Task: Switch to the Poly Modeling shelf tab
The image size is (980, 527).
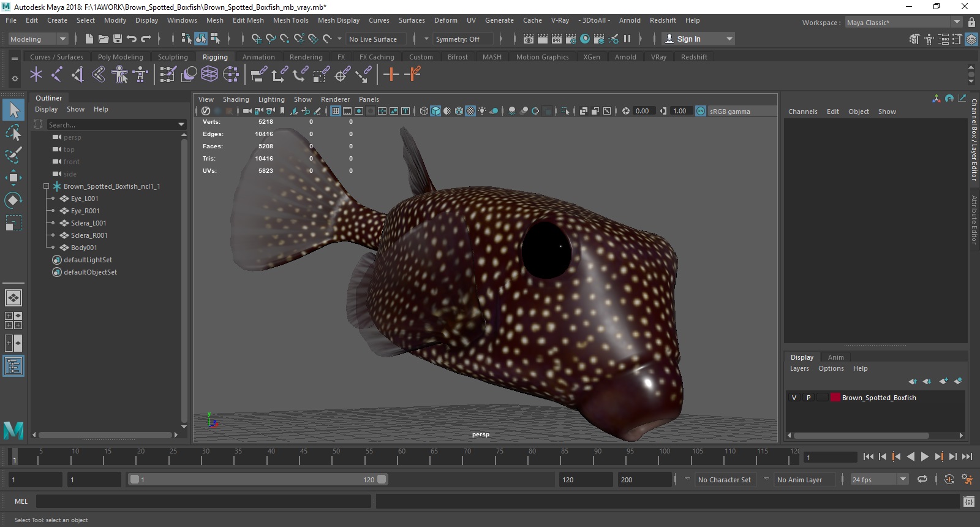Action: pos(120,57)
